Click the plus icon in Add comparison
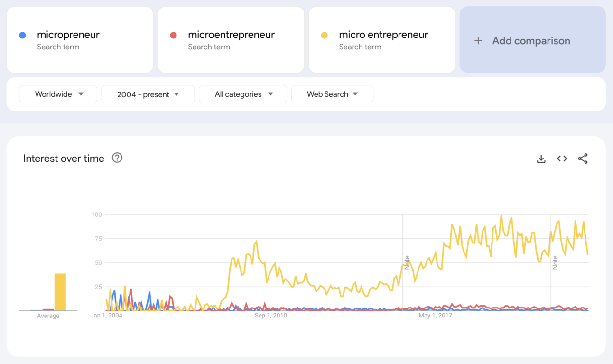 (478, 41)
